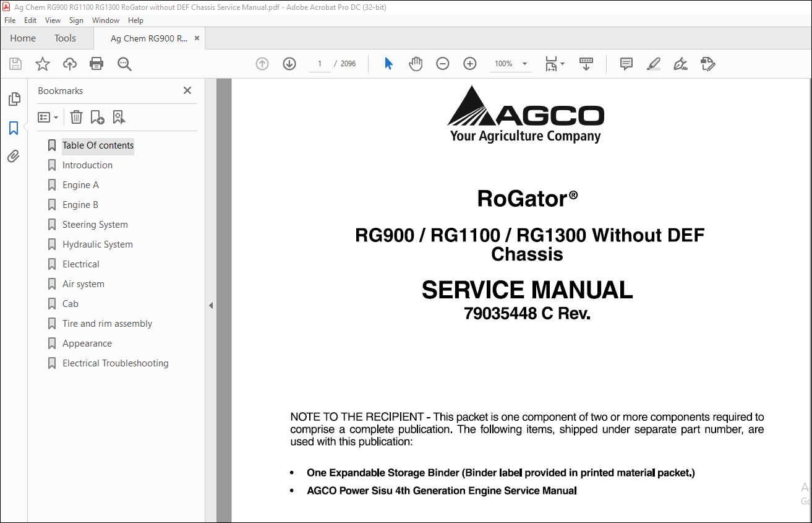Select the Appearance bookmark
Image resolution: width=812 pixels, height=523 pixels.
coord(87,344)
